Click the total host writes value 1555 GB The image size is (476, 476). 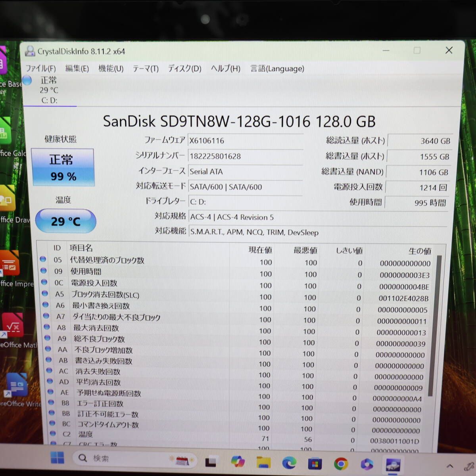click(x=419, y=157)
